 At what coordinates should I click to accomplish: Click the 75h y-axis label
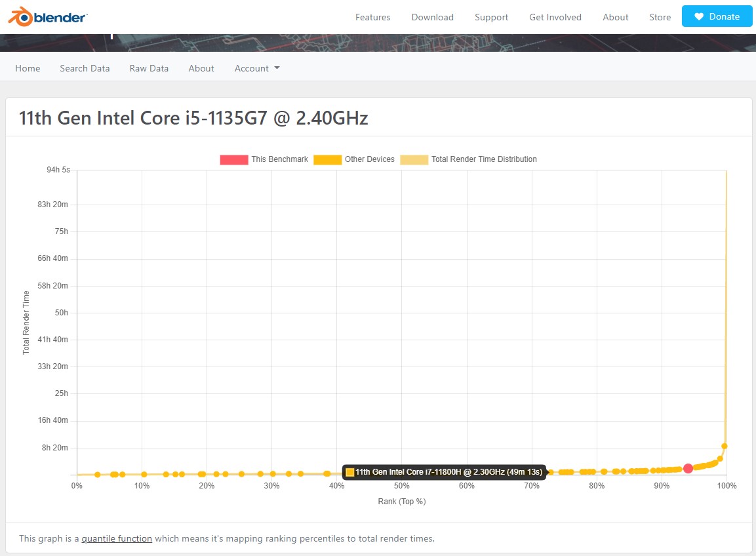coord(61,231)
